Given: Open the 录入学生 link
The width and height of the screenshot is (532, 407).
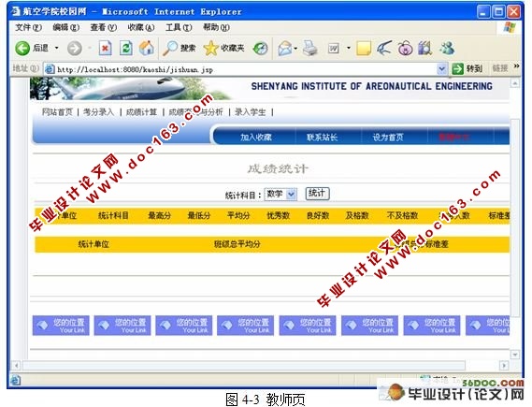Looking at the screenshot, I should tap(251, 112).
